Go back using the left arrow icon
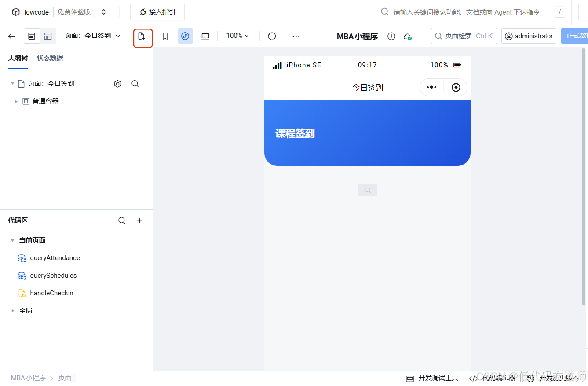The width and height of the screenshot is (588, 386). [11, 36]
